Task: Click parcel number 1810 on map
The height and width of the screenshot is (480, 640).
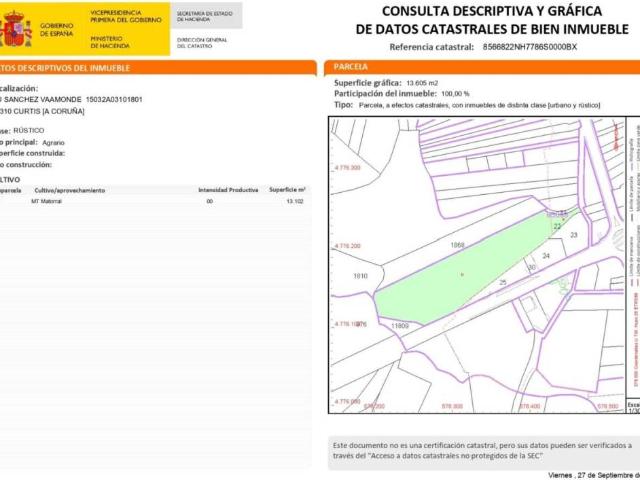Action: tap(360, 276)
